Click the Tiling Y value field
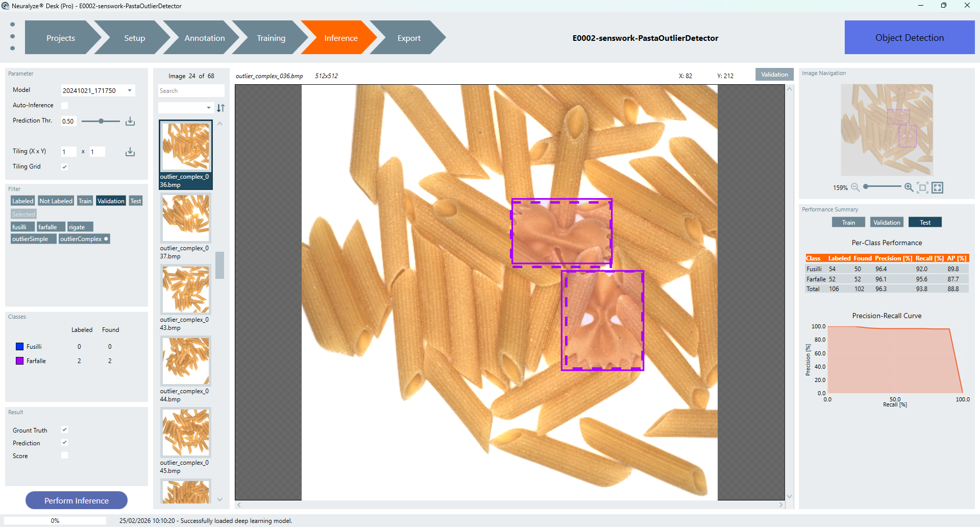This screenshot has width=980, height=527. [97, 152]
